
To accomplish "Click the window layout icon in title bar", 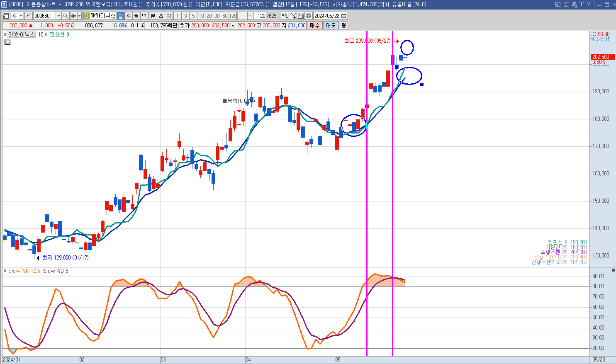I will tap(558, 4).
